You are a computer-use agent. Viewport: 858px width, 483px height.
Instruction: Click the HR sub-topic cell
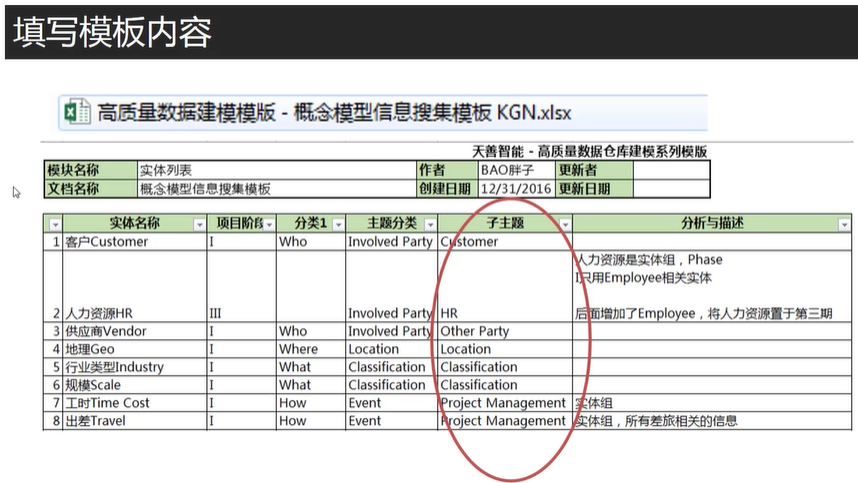505,286
